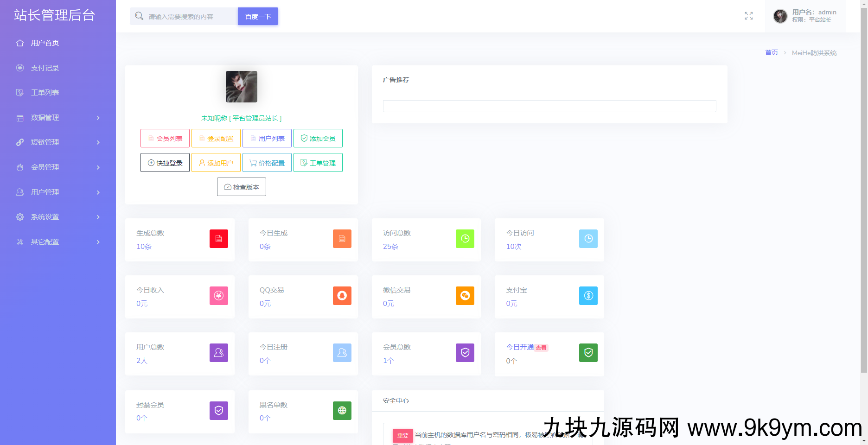Click the clock icon on the 访问总数 card
Image resolution: width=868 pixels, height=445 pixels.
pyautogui.click(x=465, y=239)
